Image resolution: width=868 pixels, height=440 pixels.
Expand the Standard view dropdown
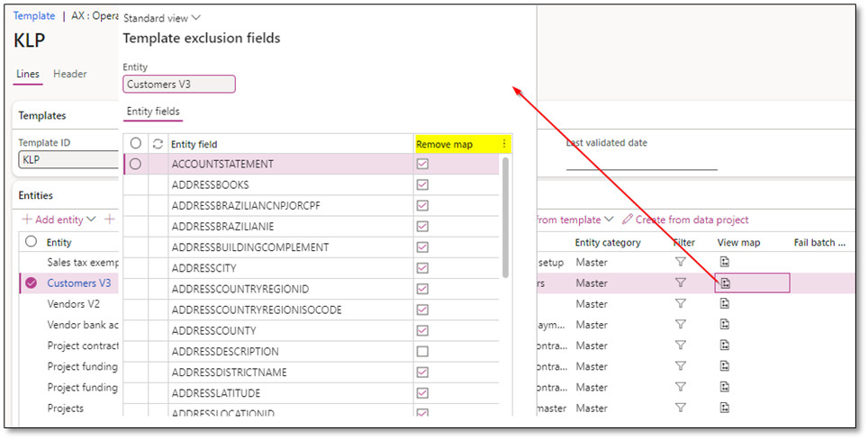point(162,18)
